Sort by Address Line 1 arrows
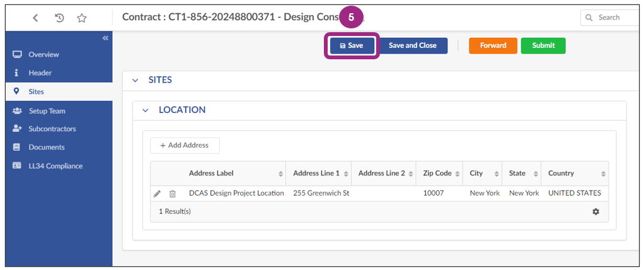Image resolution: width=644 pixels, height=270 pixels. [346, 174]
